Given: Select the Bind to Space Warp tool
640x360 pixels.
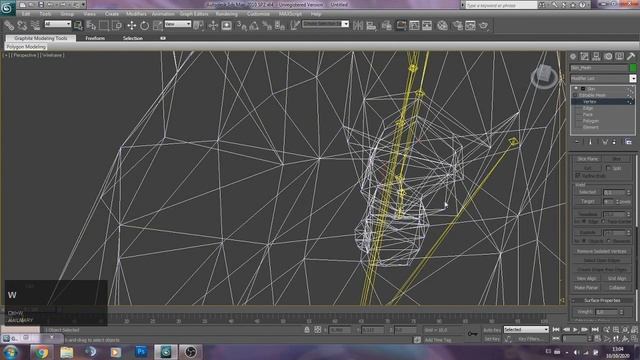Looking at the screenshot, I should [x=35, y=26].
